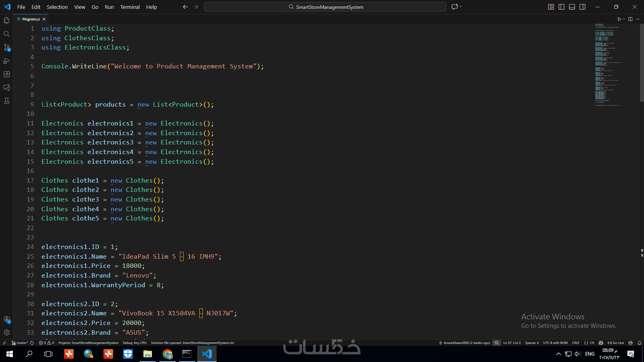Expand the run options dropdown arrow

click(624, 19)
